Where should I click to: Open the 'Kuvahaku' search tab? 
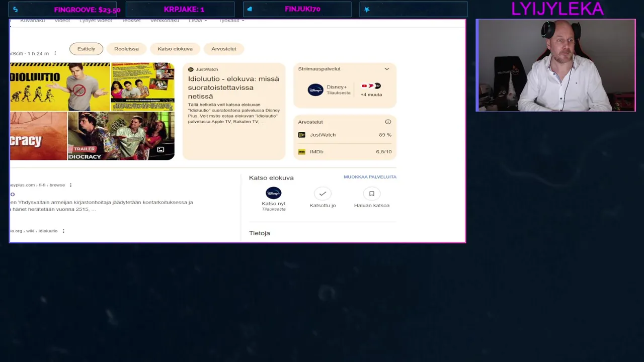pyautogui.click(x=33, y=21)
